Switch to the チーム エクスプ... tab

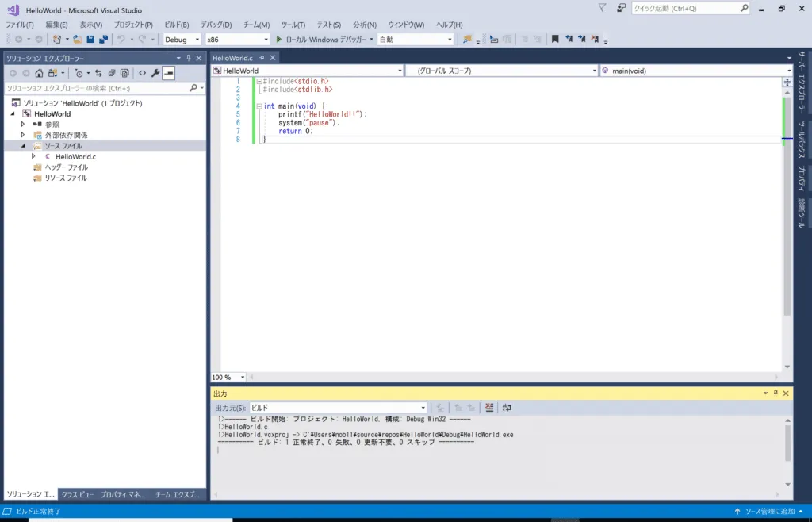(178, 494)
